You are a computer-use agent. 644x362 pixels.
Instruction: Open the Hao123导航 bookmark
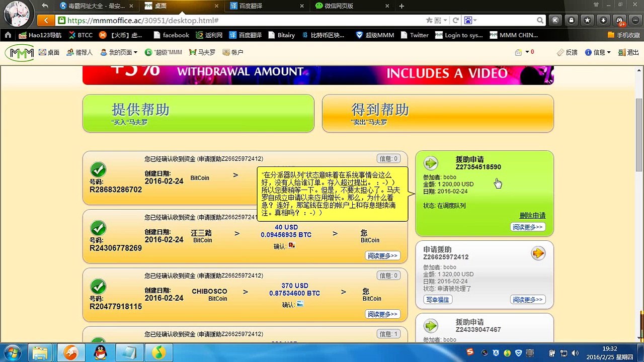pyautogui.click(x=40, y=35)
